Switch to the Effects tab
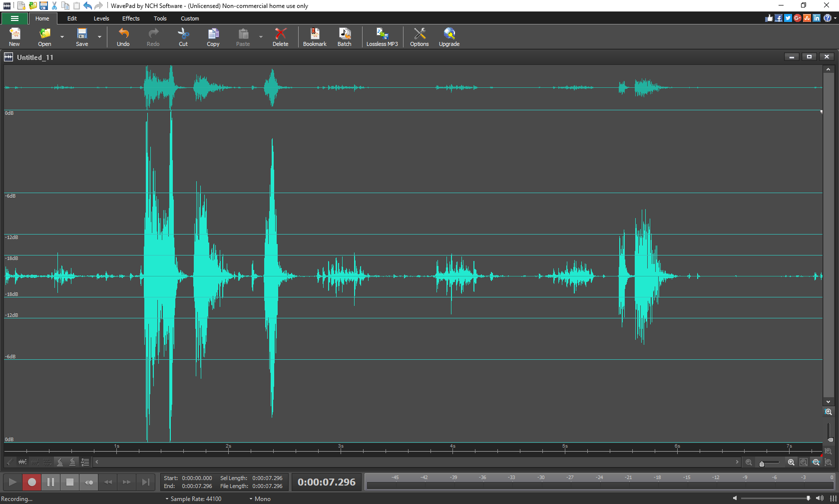 point(130,18)
